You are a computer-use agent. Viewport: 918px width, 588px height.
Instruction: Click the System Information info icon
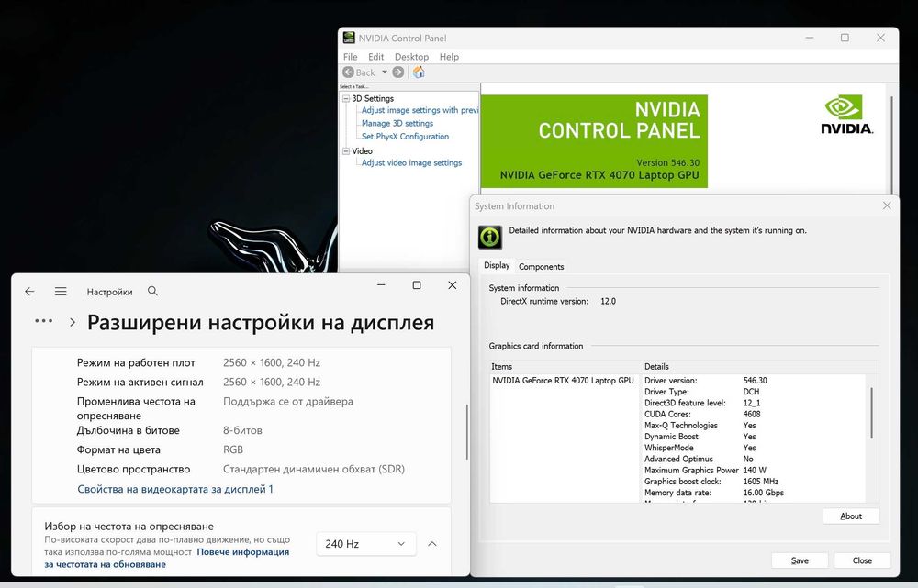[x=490, y=237]
